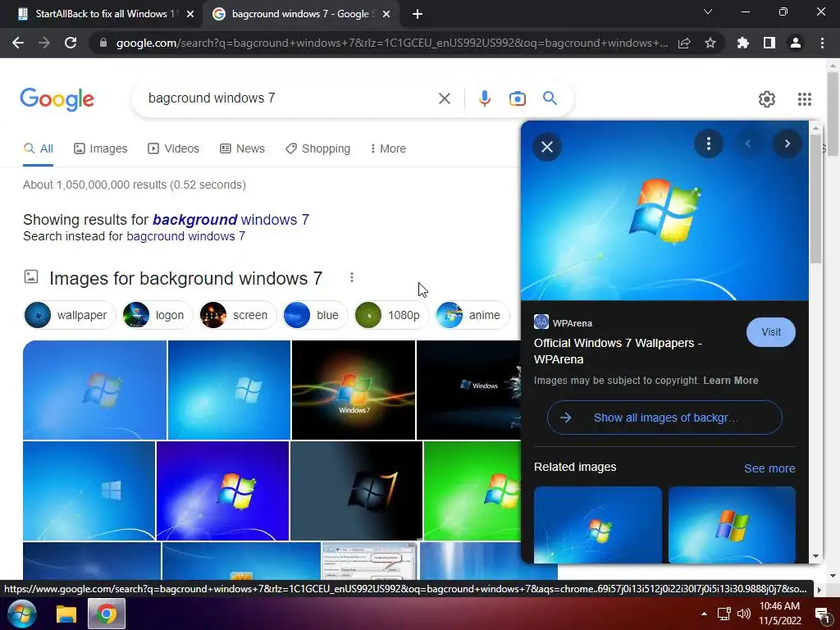
Task: Switch to the Images search tab
Action: click(x=101, y=148)
